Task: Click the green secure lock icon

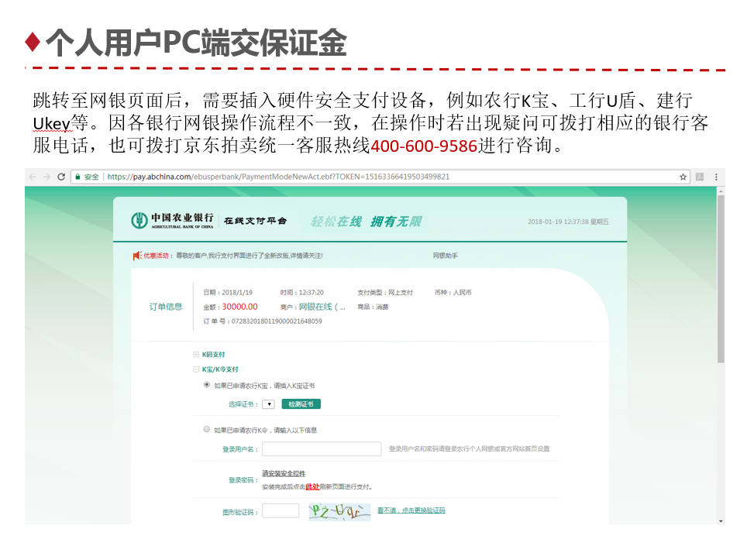Action: [x=77, y=177]
